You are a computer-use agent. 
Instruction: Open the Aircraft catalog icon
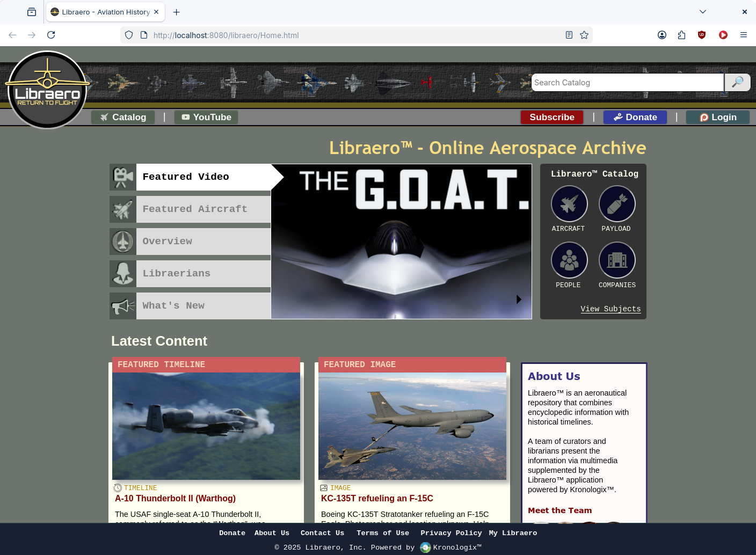coord(569,204)
